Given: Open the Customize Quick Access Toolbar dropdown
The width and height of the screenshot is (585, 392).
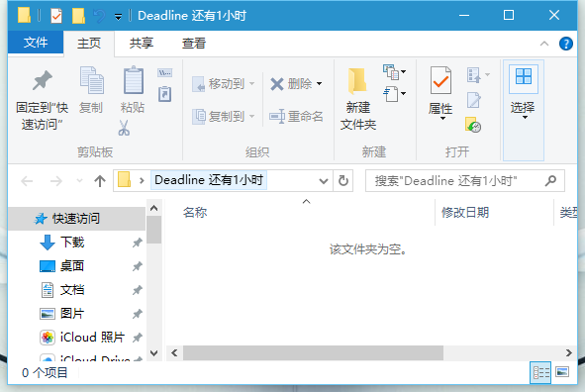Looking at the screenshot, I should pyautogui.click(x=118, y=17).
